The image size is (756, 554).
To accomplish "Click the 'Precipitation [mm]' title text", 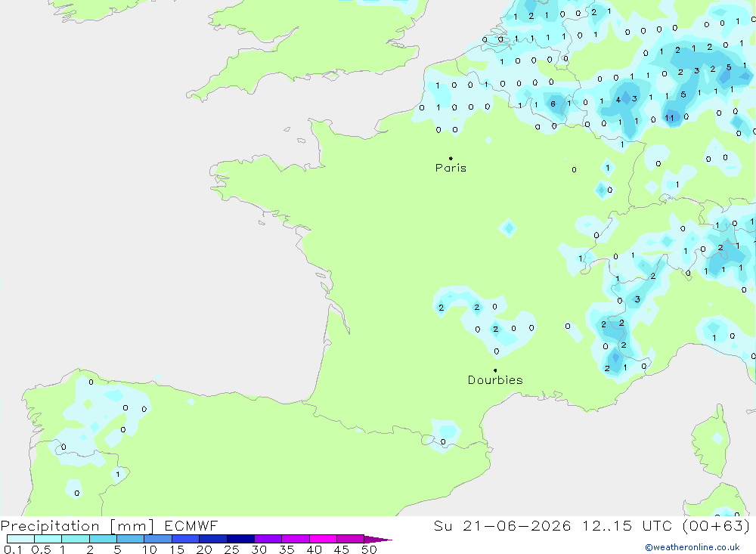I will (x=77, y=526).
